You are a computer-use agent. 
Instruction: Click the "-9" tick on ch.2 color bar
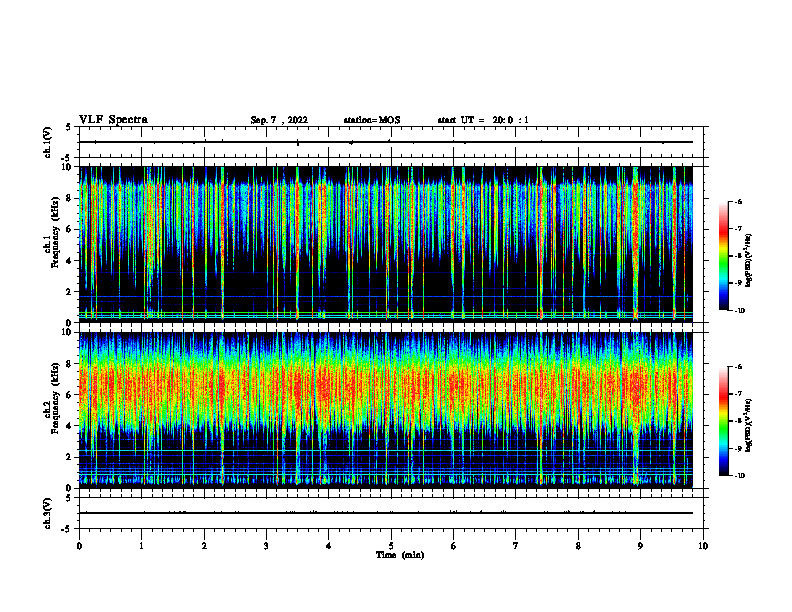tap(738, 448)
